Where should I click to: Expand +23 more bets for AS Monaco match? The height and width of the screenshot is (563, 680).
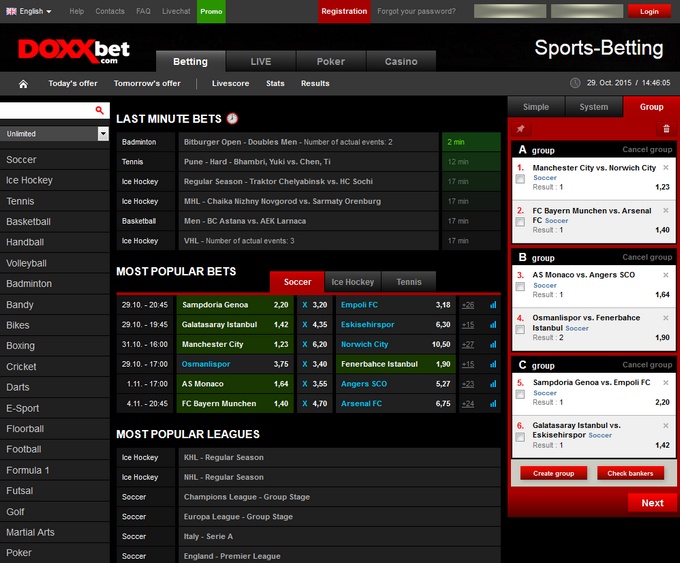coord(468,384)
